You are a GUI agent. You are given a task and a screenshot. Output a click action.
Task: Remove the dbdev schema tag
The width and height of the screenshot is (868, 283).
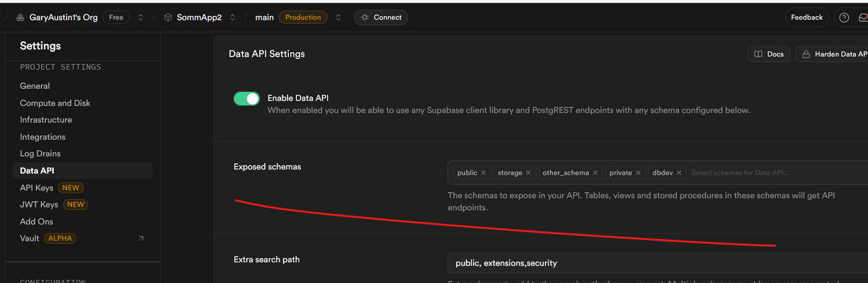(679, 173)
